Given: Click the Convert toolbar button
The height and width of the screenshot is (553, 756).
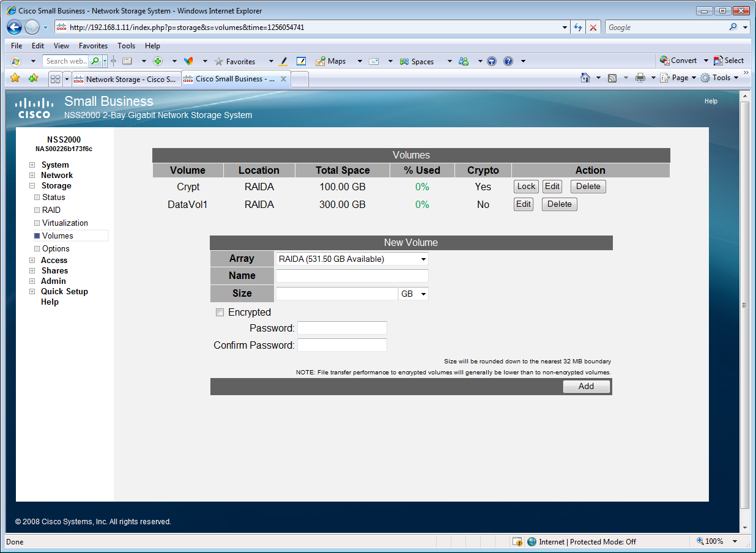Looking at the screenshot, I should 679,61.
